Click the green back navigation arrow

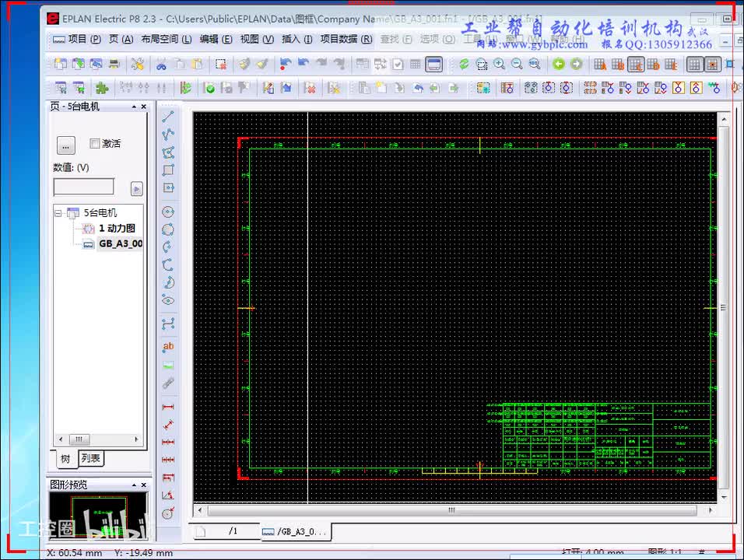click(x=559, y=65)
